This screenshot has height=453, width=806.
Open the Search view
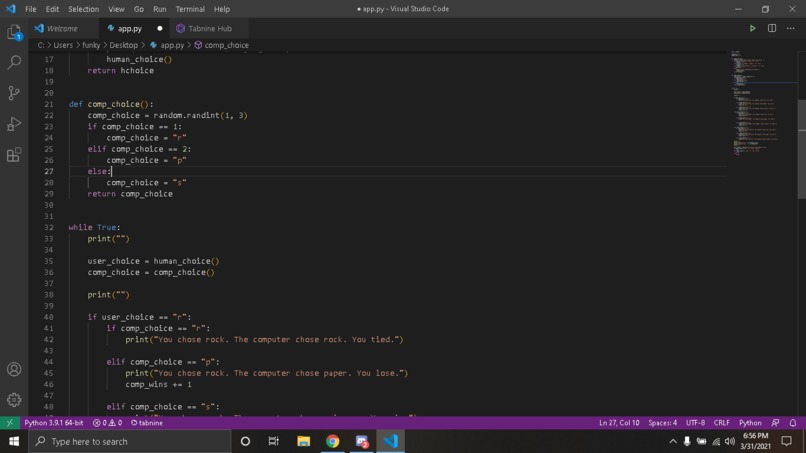pyautogui.click(x=14, y=63)
